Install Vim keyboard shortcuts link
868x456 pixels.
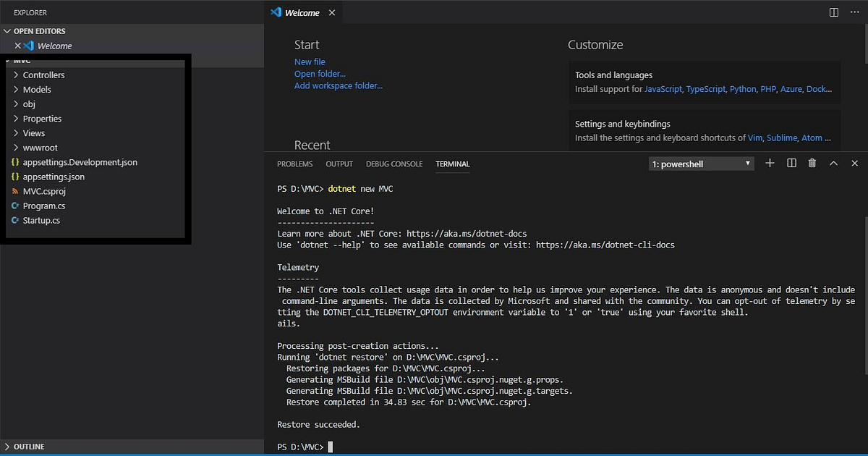tap(755, 138)
